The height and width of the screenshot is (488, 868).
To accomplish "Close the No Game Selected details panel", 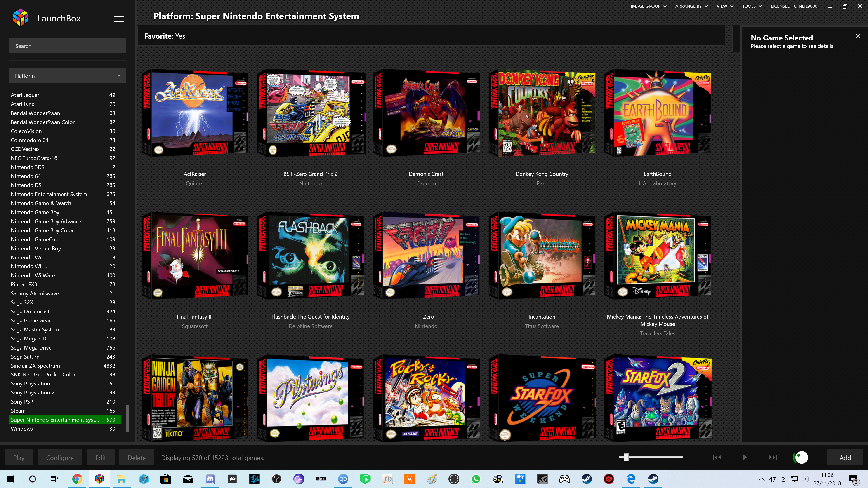I will 858,36.
